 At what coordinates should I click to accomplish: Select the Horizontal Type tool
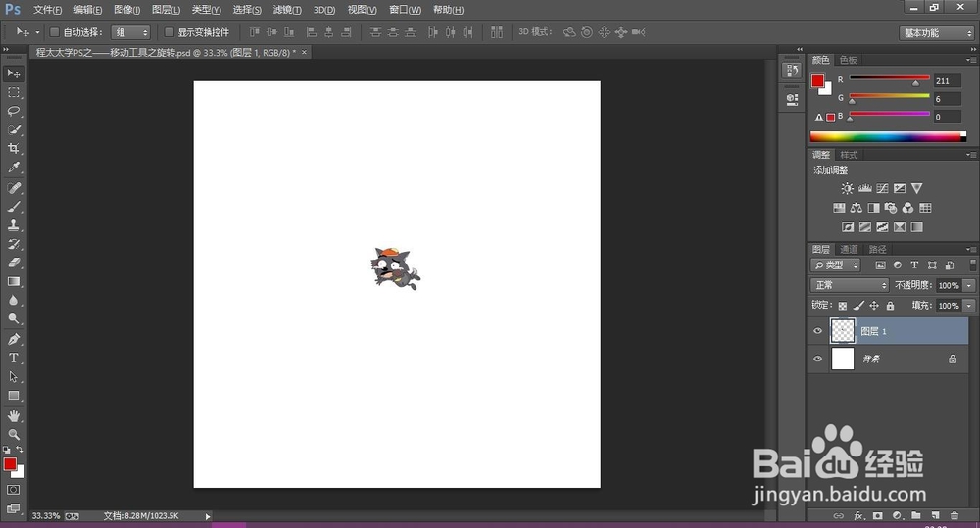13,358
